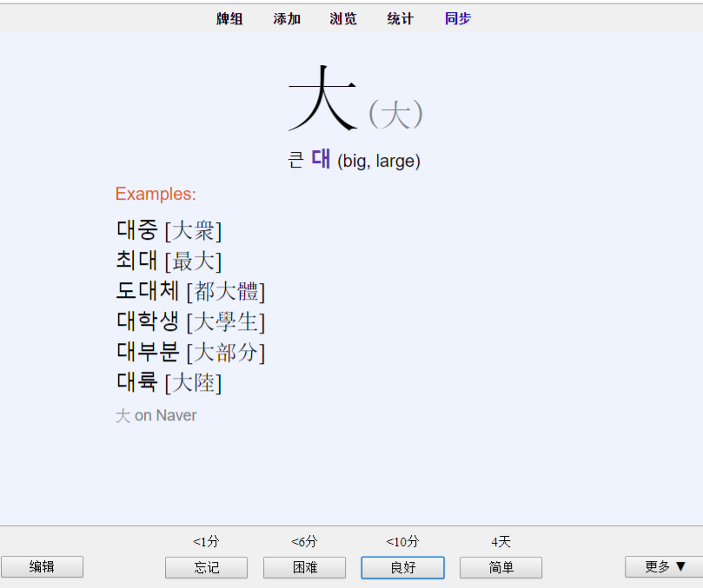Screen dimensions: 703x588
Task: Answer with 简单 (Easy) button
Action: click(x=501, y=567)
